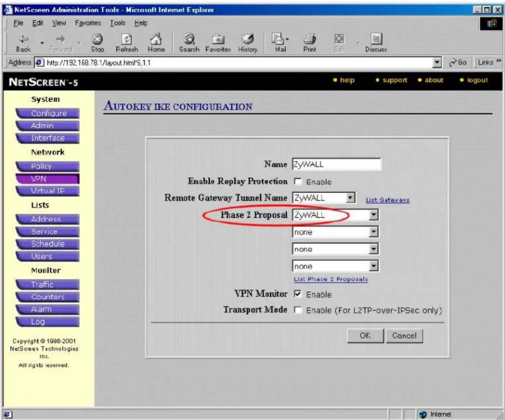Image resolution: width=505 pixels, height=420 pixels.
Task: Open Alarm in Monitor sidebar
Action: (x=47, y=309)
